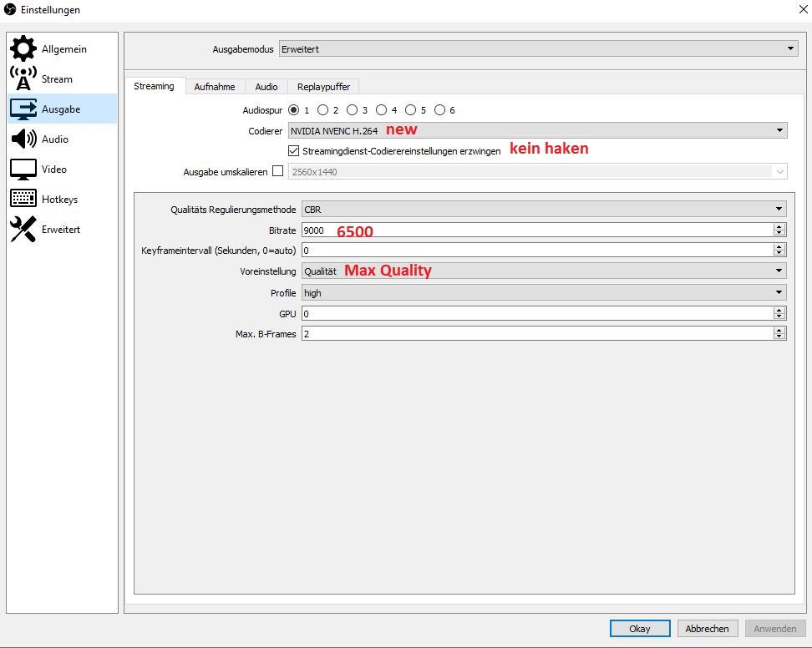Click the Okay button

pyautogui.click(x=640, y=628)
